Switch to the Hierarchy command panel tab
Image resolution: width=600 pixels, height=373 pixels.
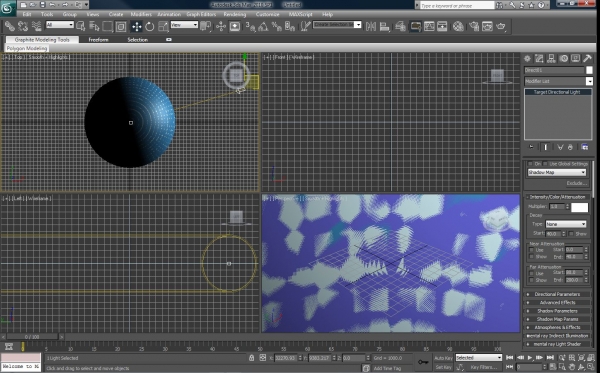coord(551,59)
